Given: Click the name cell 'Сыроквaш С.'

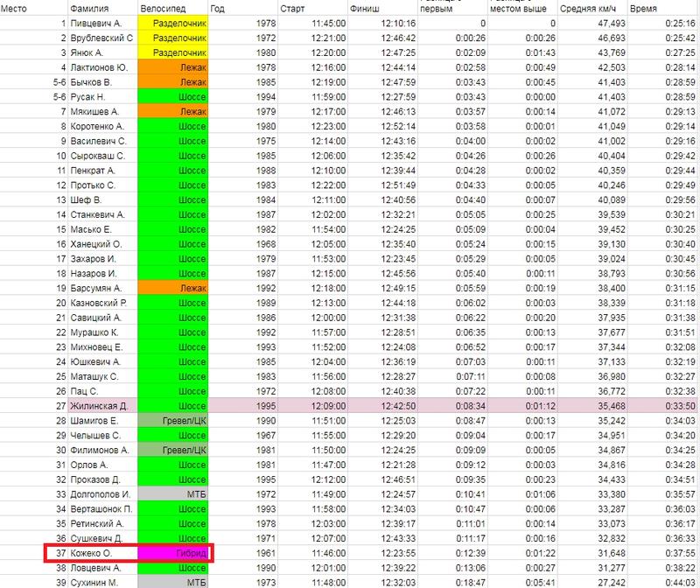Looking at the screenshot, I should [103, 156].
